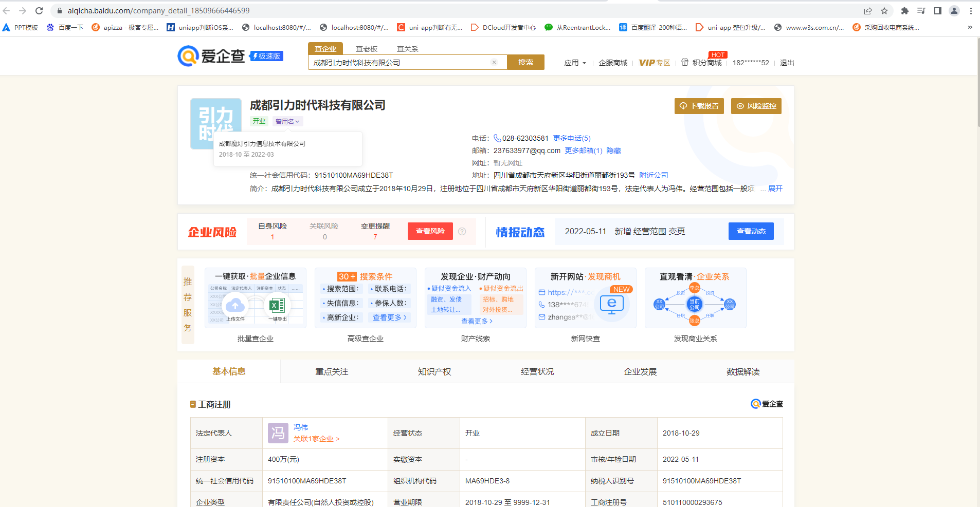Image resolution: width=980 pixels, height=507 pixels.
Task: Open the 积分商城 link
Action: point(702,63)
